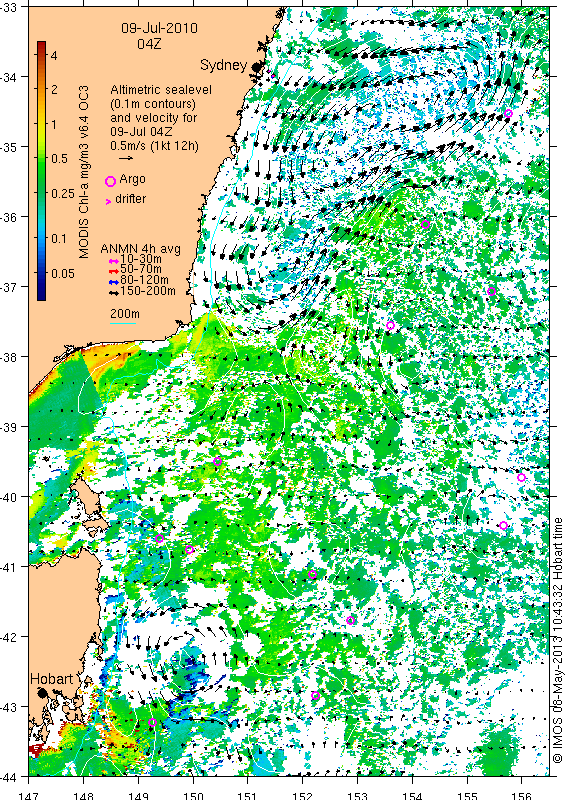Click the '09-Jul-2010' date title
570x800 pixels.
tap(159, 28)
